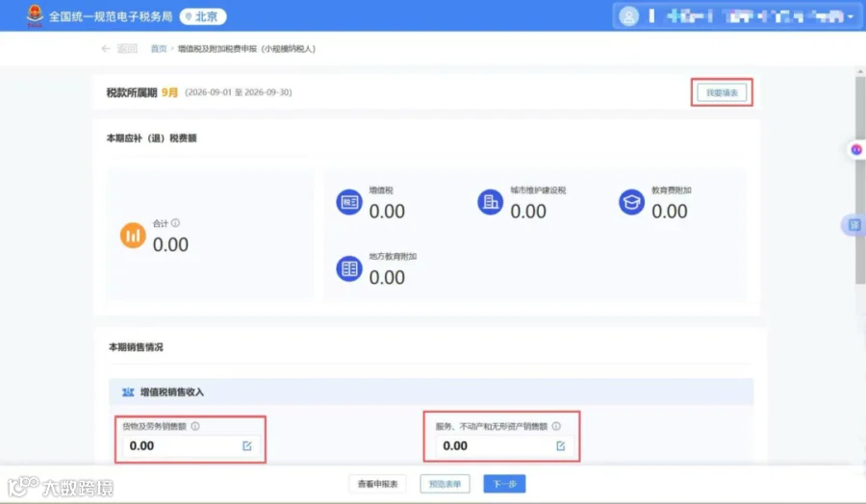The height and width of the screenshot is (504, 866).
Task: Click the 增值税 amount 0.00
Action: 387,212
